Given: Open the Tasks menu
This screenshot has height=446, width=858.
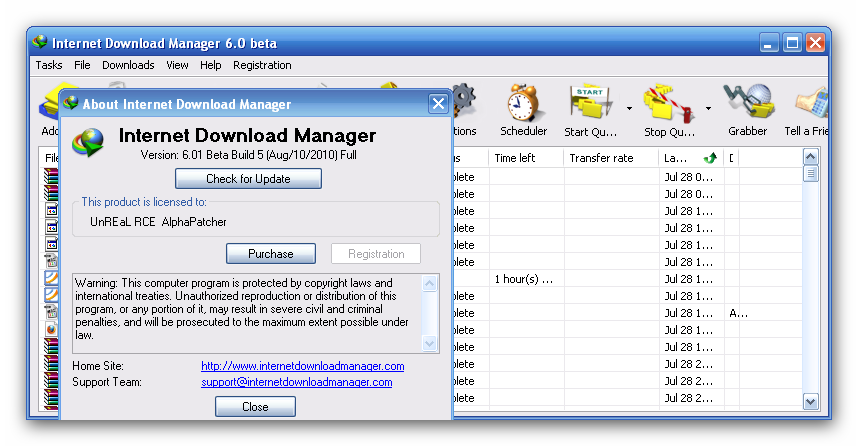Looking at the screenshot, I should [x=49, y=65].
